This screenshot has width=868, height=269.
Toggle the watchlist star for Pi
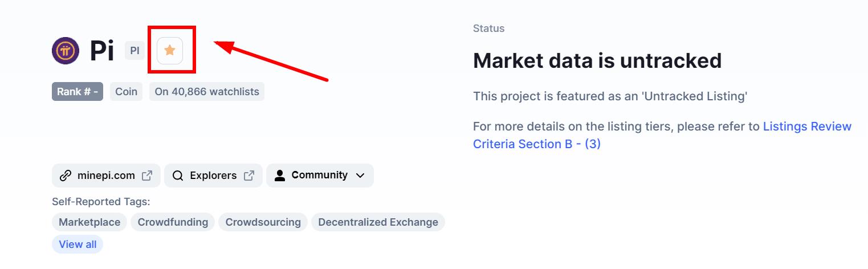tap(170, 50)
